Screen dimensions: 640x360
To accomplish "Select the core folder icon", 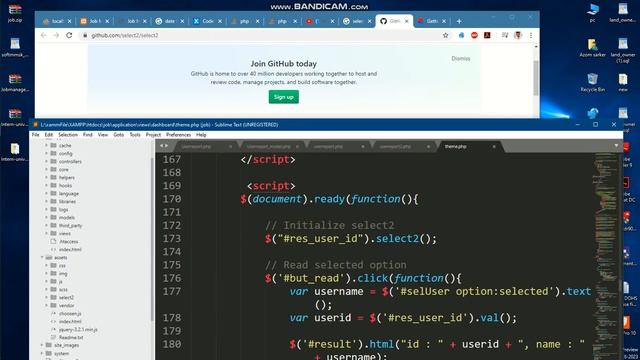I will coord(53,169).
